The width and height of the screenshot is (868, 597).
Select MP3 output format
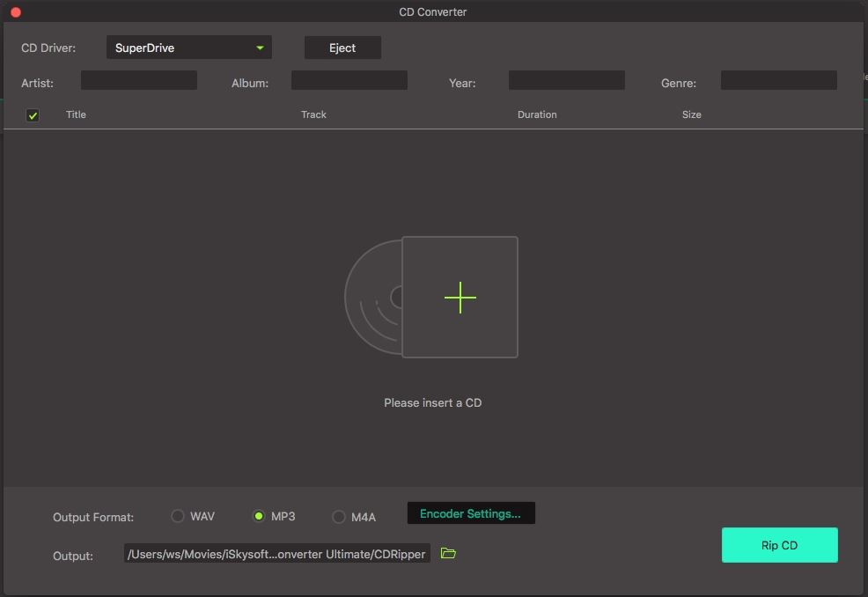coord(259,516)
